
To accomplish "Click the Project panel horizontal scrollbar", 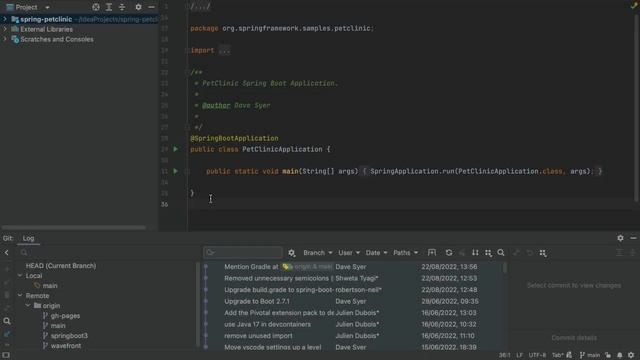I will (x=73, y=227).
